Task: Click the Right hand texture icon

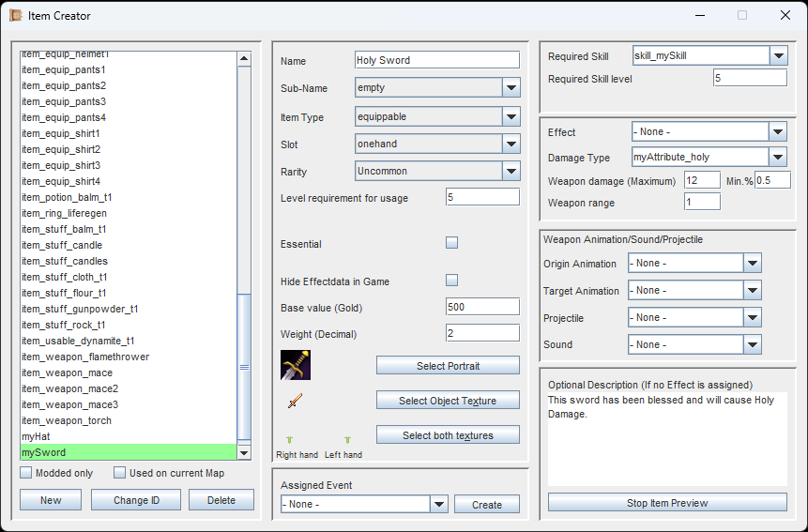Action: (x=289, y=439)
